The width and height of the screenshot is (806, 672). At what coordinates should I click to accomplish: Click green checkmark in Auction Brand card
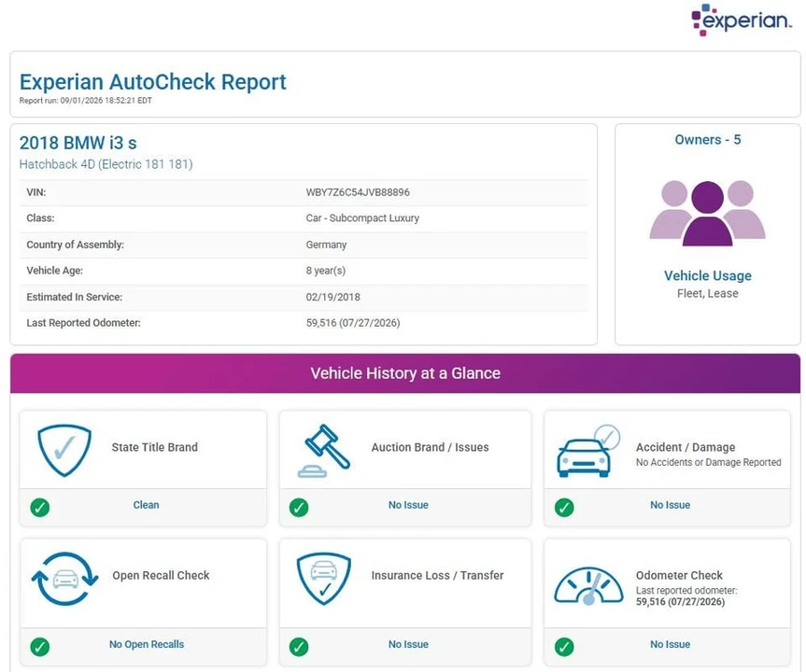coord(299,508)
